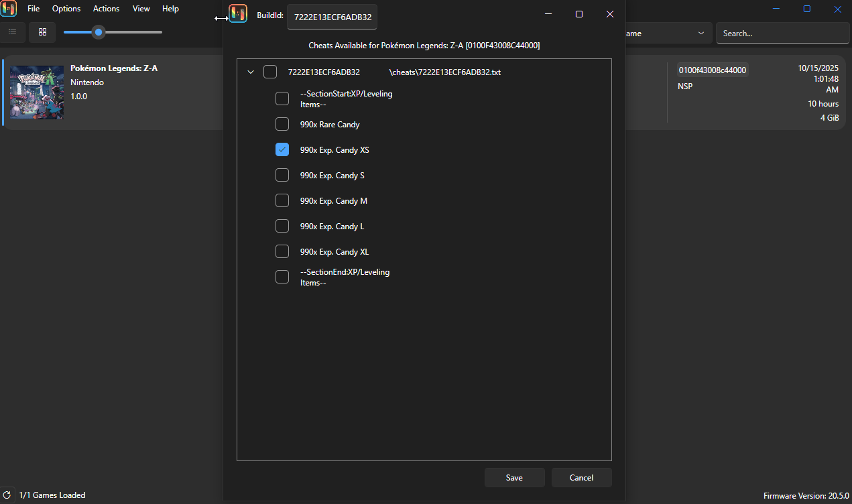The height and width of the screenshot is (504, 852).
Task: Collapse the 7222E13ECF6ADB32 cheat group
Action: (251, 72)
